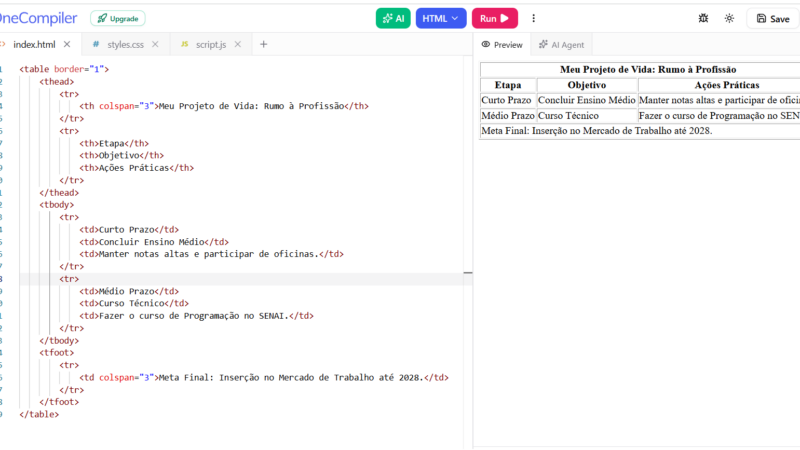The image size is (800, 450).
Task: Close the index.html tab
Action: [67, 44]
